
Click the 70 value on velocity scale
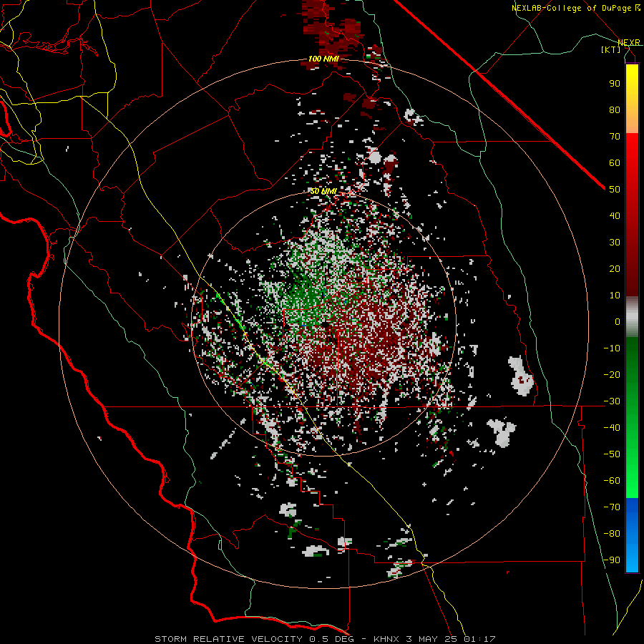pos(615,137)
